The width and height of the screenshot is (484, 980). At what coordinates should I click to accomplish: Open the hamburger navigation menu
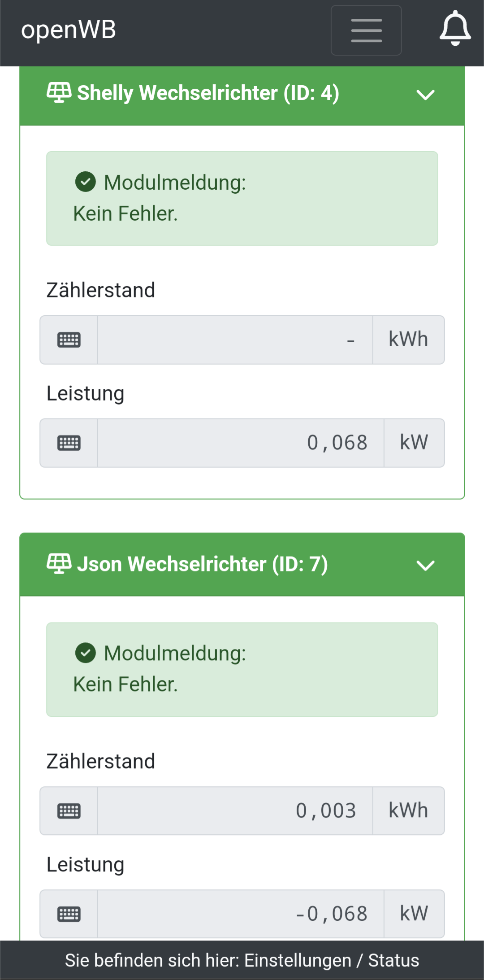pyautogui.click(x=366, y=30)
